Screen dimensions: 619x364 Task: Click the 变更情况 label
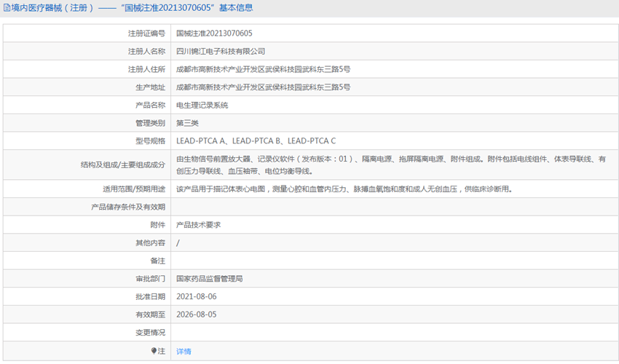(x=151, y=333)
